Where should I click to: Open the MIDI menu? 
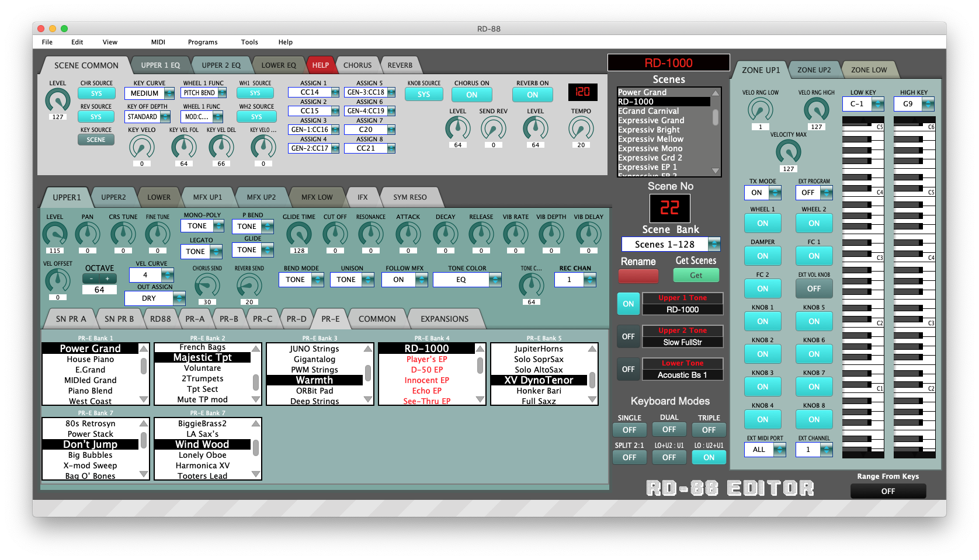coord(158,42)
